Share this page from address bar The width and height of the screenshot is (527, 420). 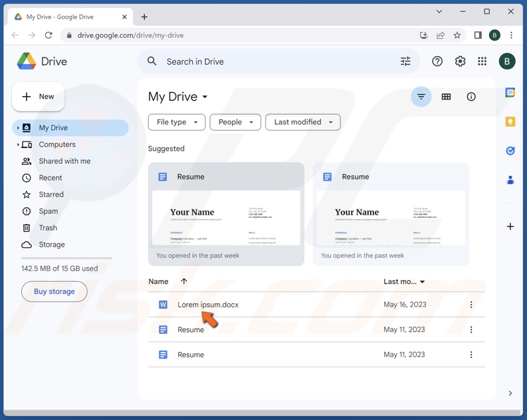(440, 35)
